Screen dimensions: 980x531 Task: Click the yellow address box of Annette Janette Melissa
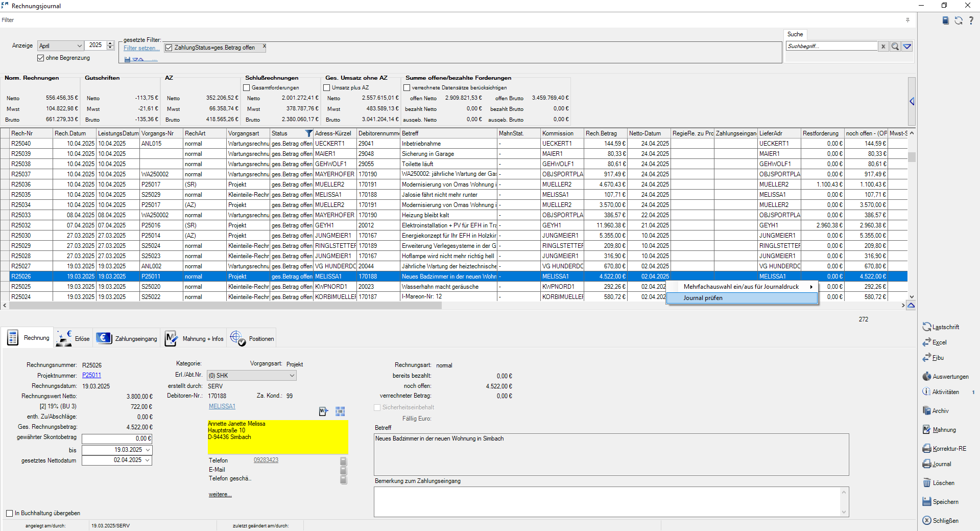click(x=278, y=437)
